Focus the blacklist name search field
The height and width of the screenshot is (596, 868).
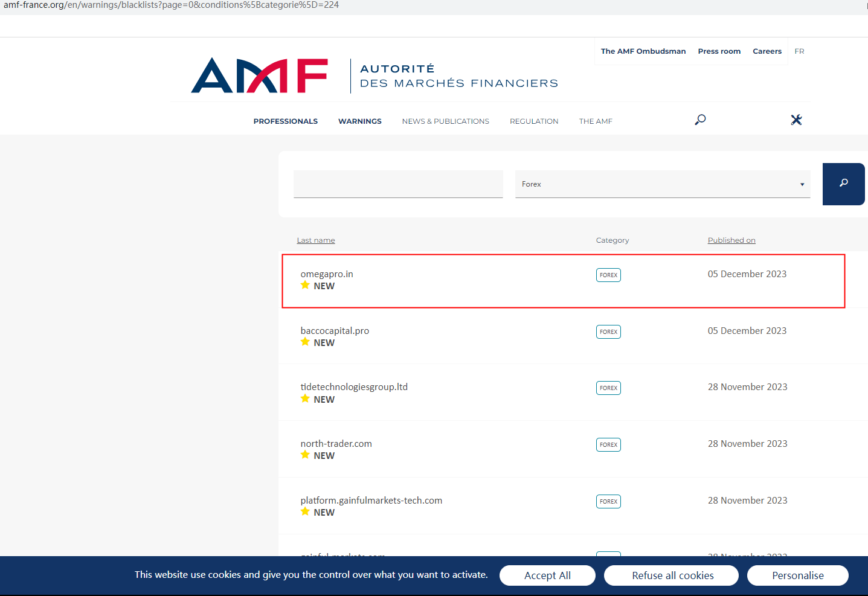tap(398, 184)
